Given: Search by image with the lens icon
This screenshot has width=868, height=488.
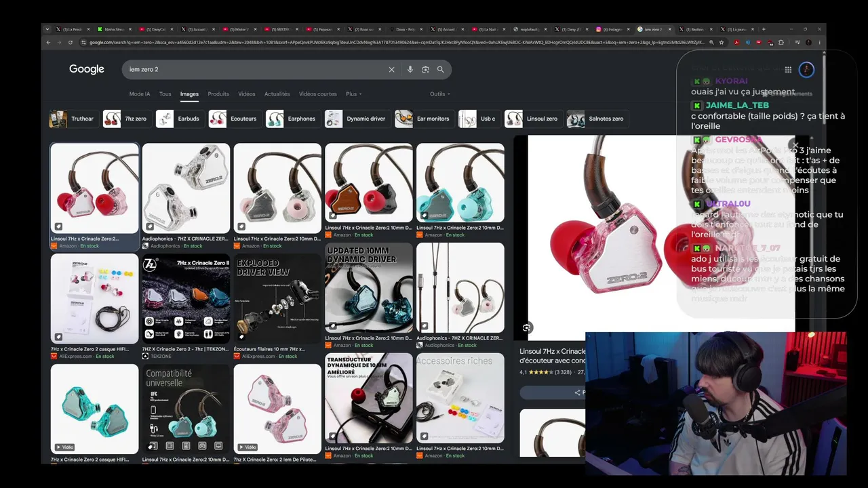Looking at the screenshot, I should click(x=425, y=69).
